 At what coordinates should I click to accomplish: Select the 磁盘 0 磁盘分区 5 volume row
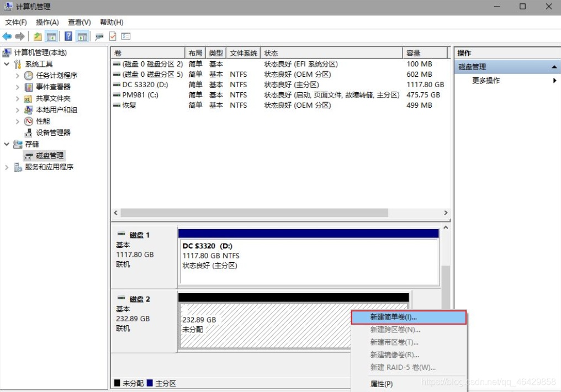(279, 75)
